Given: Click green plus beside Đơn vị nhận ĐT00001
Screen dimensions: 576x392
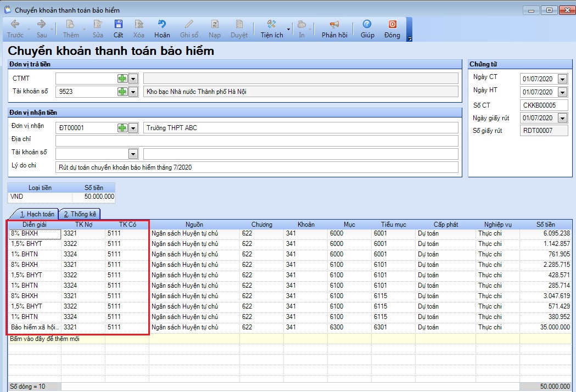Looking at the screenshot, I should [122, 128].
